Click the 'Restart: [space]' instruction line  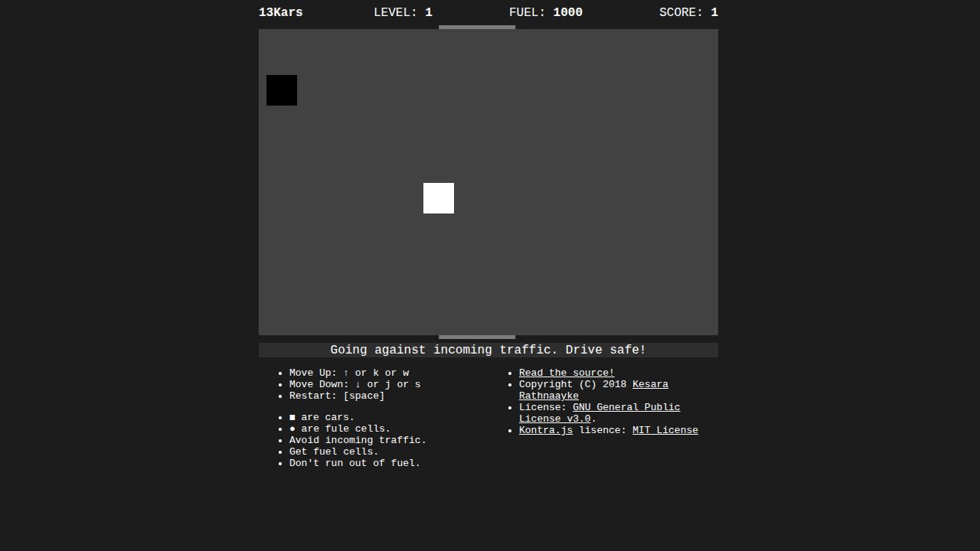[x=337, y=396]
